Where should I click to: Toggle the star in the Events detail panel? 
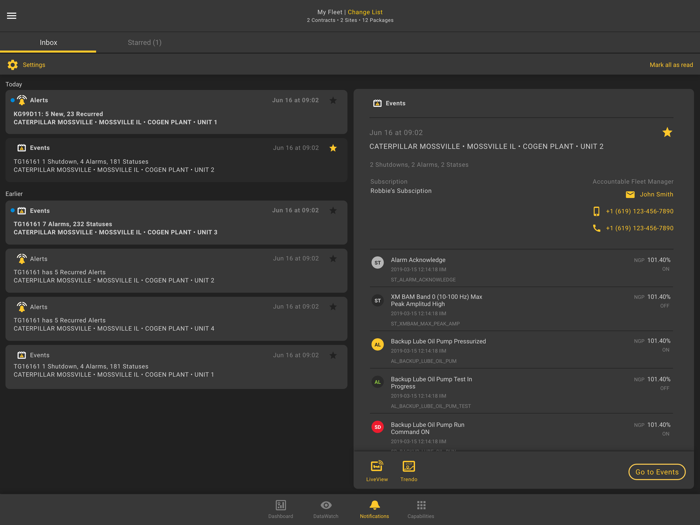pos(667,132)
